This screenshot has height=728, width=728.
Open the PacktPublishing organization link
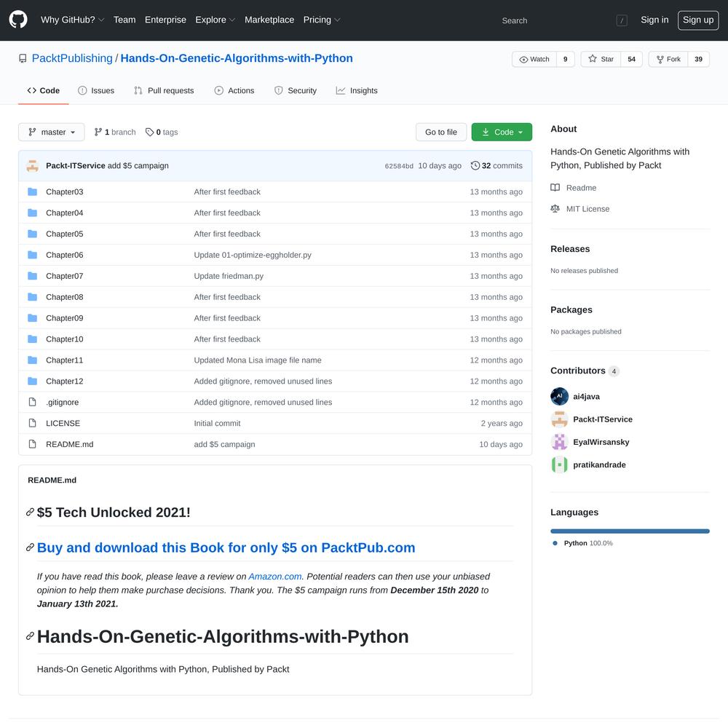coord(72,58)
